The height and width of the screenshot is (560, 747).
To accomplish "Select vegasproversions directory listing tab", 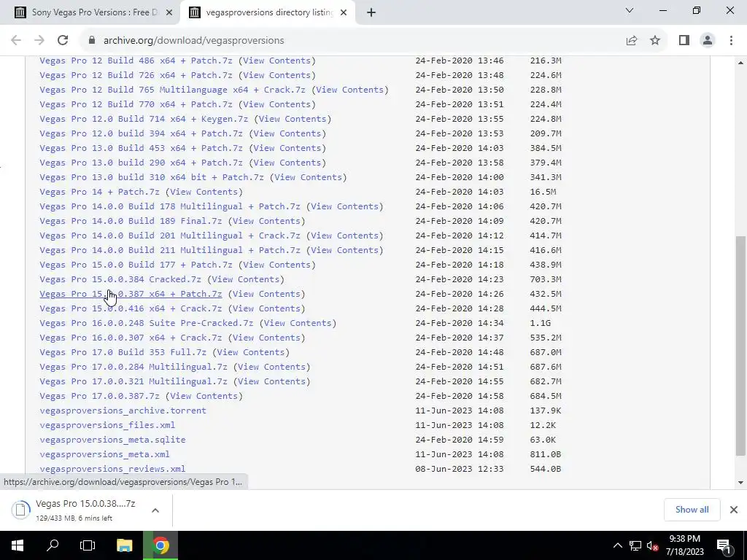I will pyautogui.click(x=267, y=12).
